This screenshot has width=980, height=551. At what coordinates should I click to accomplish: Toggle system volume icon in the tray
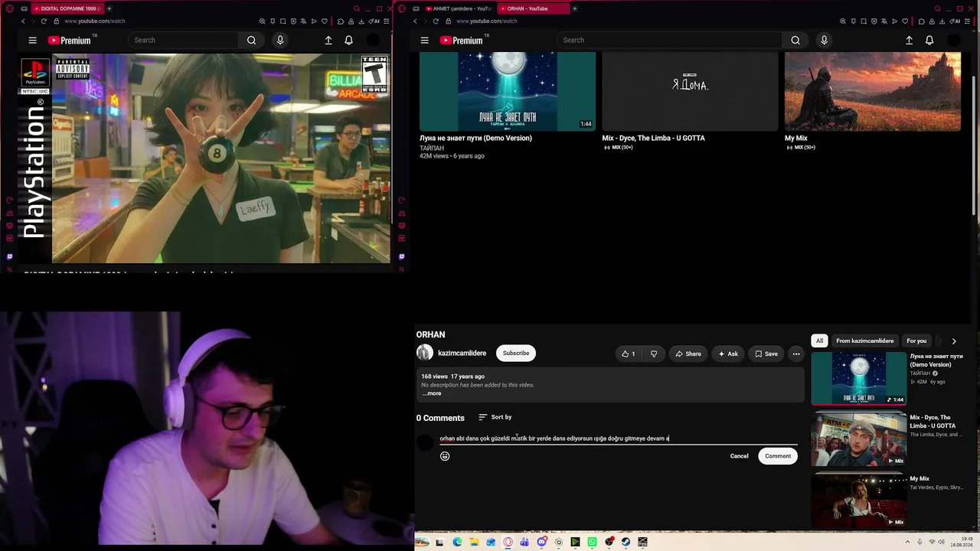[x=942, y=543]
